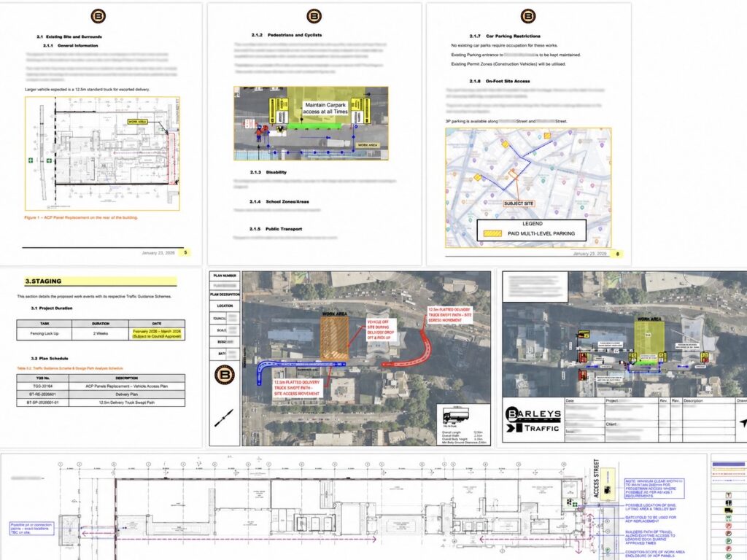Image resolution: width=747 pixels, height=560 pixels.
Task: Click '2.1 Existing Site and Surrounds' heading
Action: 69,36
